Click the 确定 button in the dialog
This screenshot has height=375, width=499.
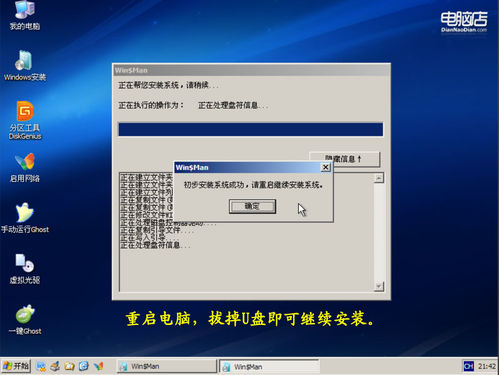click(x=252, y=206)
